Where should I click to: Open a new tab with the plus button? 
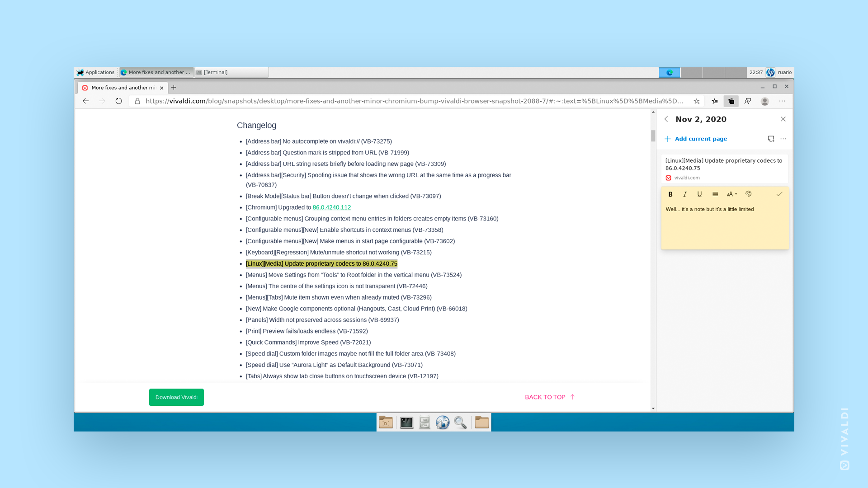pyautogui.click(x=174, y=88)
